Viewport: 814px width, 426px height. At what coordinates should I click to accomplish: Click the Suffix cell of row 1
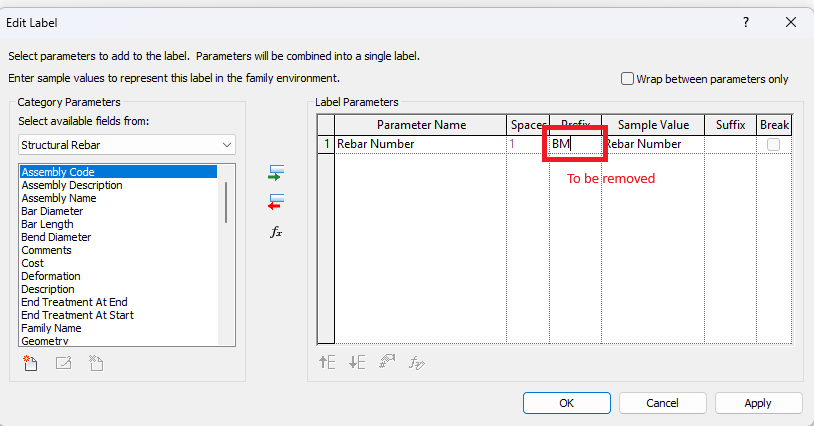pos(730,144)
